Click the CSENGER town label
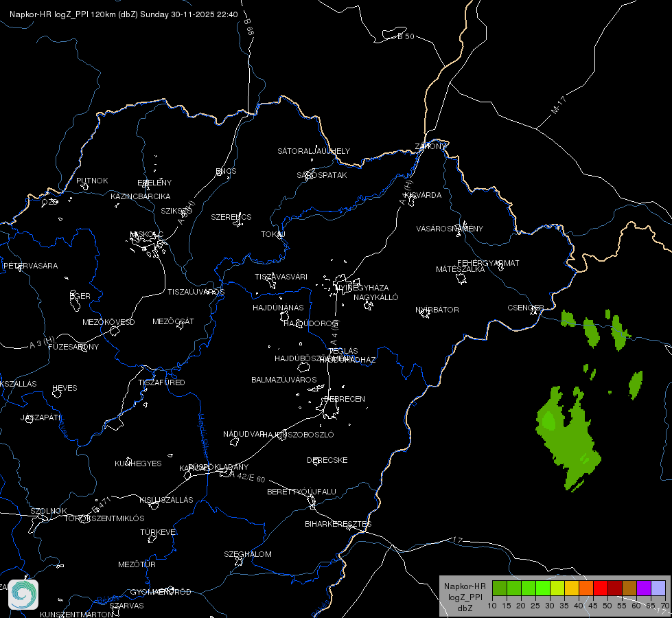Screen dimensions: 672x618 pyautogui.click(x=526, y=308)
